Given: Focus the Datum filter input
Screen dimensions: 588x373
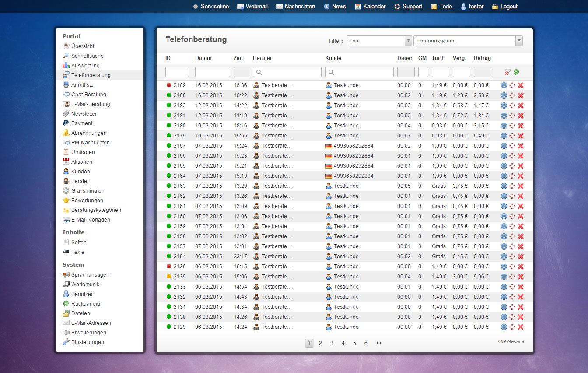Looking at the screenshot, I should [x=213, y=72].
